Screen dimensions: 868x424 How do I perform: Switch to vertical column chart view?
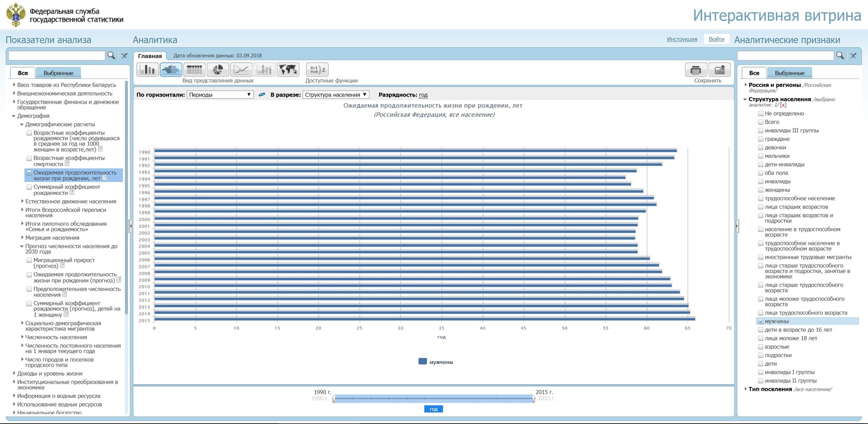click(x=148, y=69)
